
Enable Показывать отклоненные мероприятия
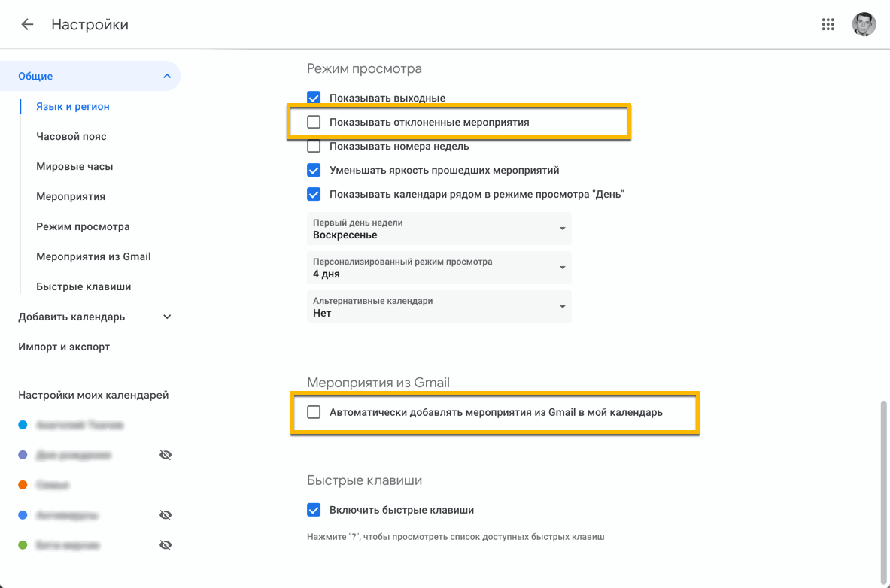(x=314, y=122)
